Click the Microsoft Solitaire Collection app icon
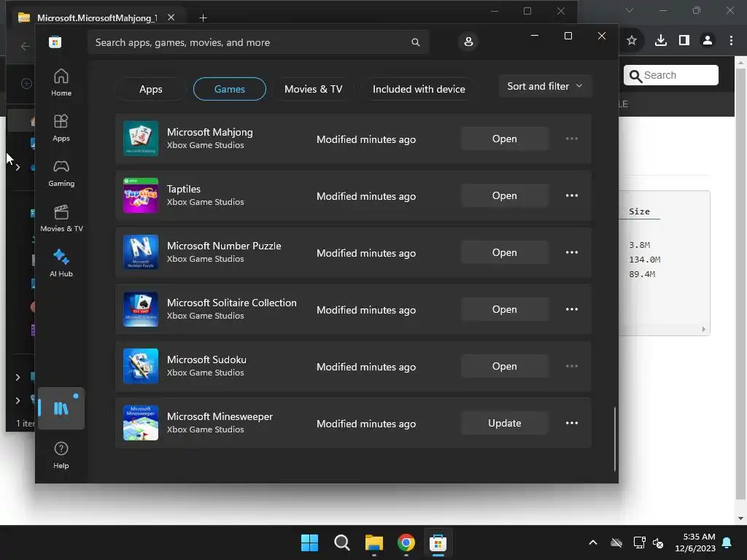 click(x=141, y=309)
